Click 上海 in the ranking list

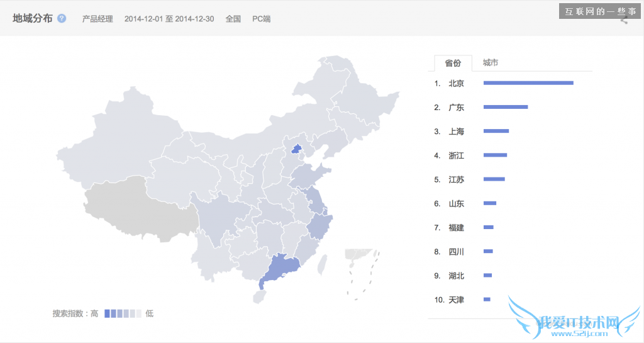(456, 132)
